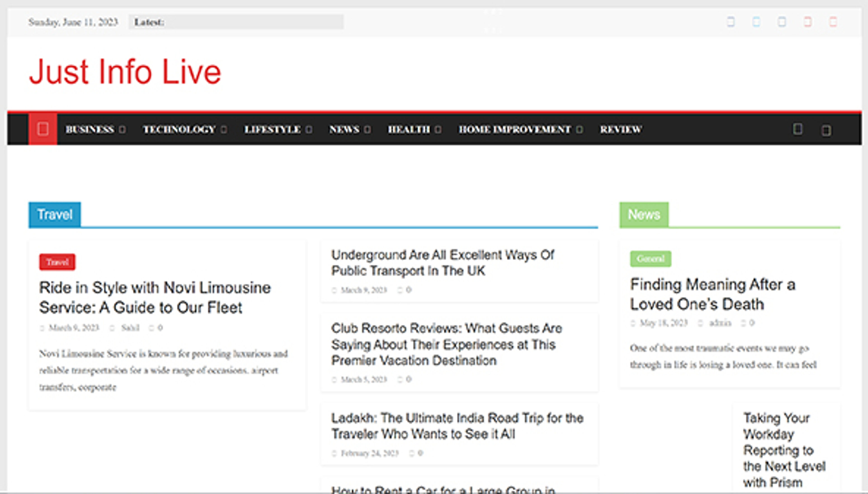Open the Novi Limousine Service article

point(155,297)
